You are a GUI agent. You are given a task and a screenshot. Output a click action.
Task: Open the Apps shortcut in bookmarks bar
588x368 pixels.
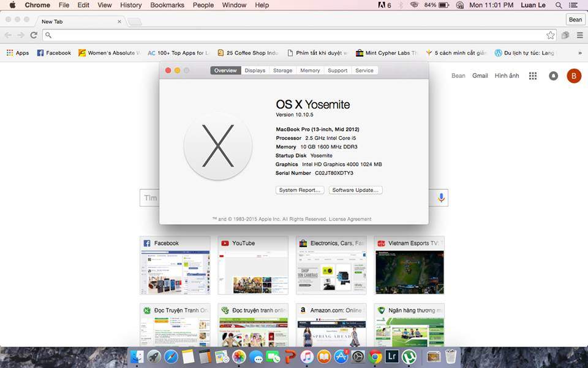tap(18, 53)
